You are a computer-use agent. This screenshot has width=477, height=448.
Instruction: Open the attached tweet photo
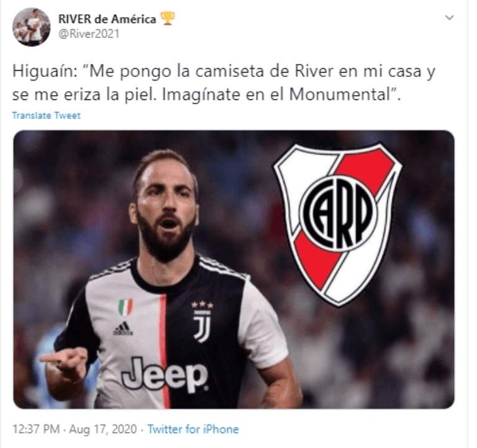[x=234, y=269]
